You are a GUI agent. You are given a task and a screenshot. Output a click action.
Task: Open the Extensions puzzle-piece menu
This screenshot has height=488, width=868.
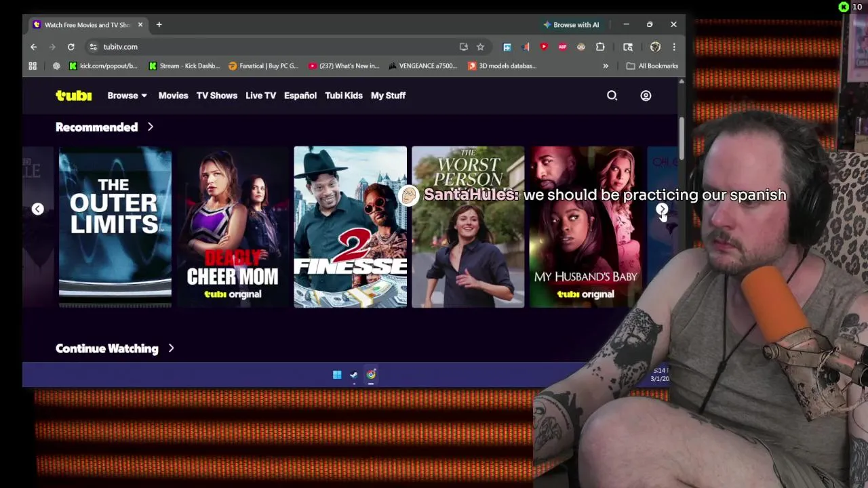[x=600, y=47]
